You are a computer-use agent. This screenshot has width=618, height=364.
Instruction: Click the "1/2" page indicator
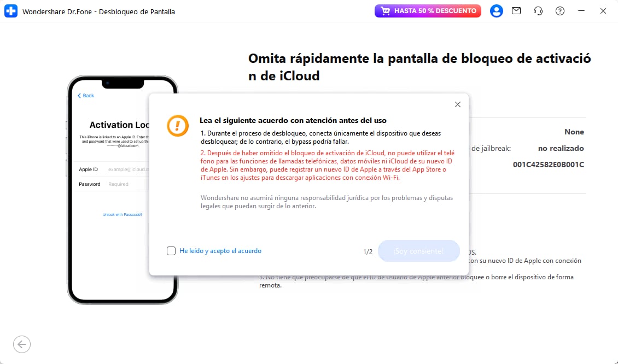pos(367,251)
